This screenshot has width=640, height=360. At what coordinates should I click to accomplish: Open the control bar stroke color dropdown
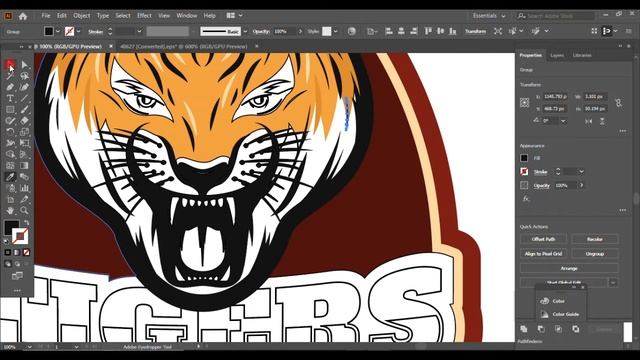(x=78, y=31)
